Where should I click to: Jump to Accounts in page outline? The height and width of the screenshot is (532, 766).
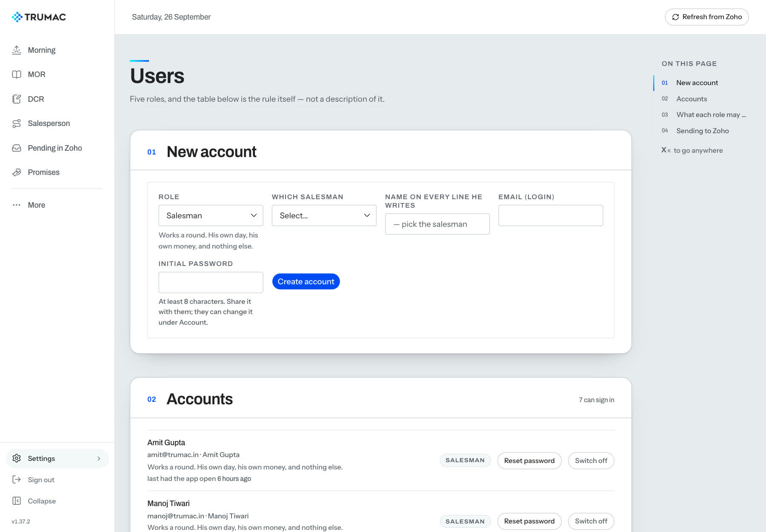[x=691, y=99]
